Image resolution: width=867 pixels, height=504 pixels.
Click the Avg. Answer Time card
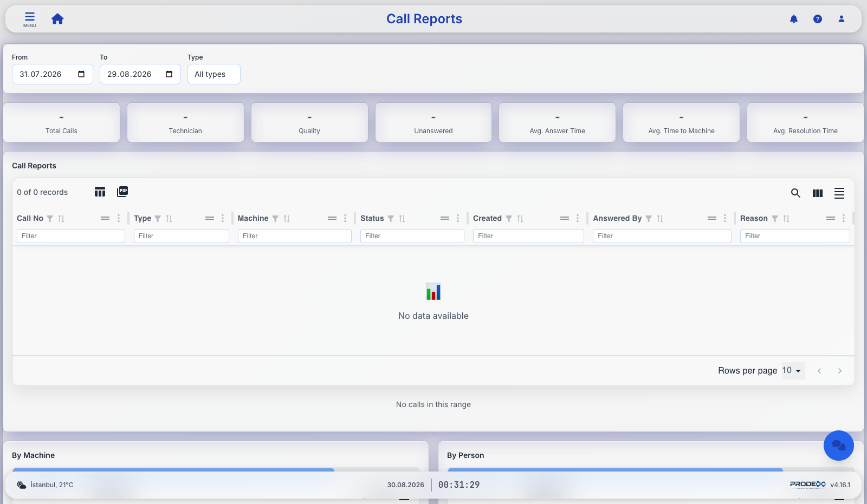(x=558, y=123)
